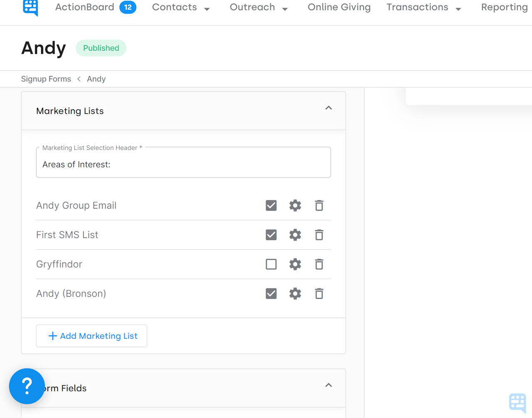Screen dimensions: 532x418
Task: Delete the Andy Group Email list
Action: pos(319,205)
